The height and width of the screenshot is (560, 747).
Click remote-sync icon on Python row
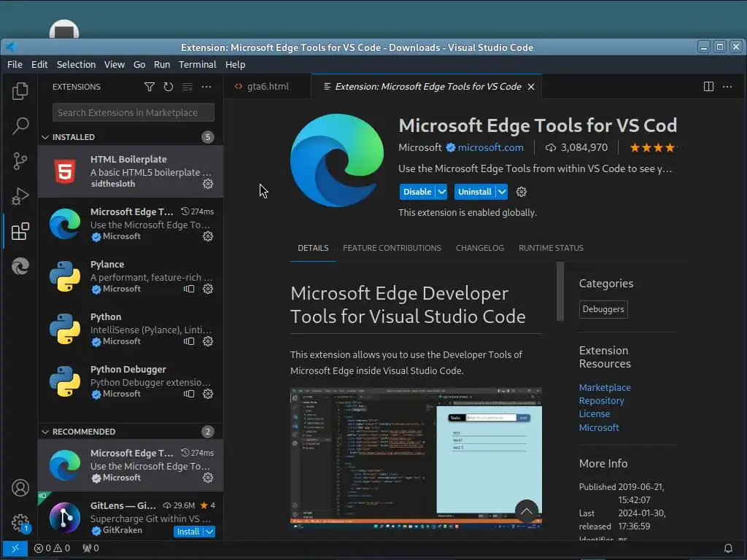[x=189, y=341]
